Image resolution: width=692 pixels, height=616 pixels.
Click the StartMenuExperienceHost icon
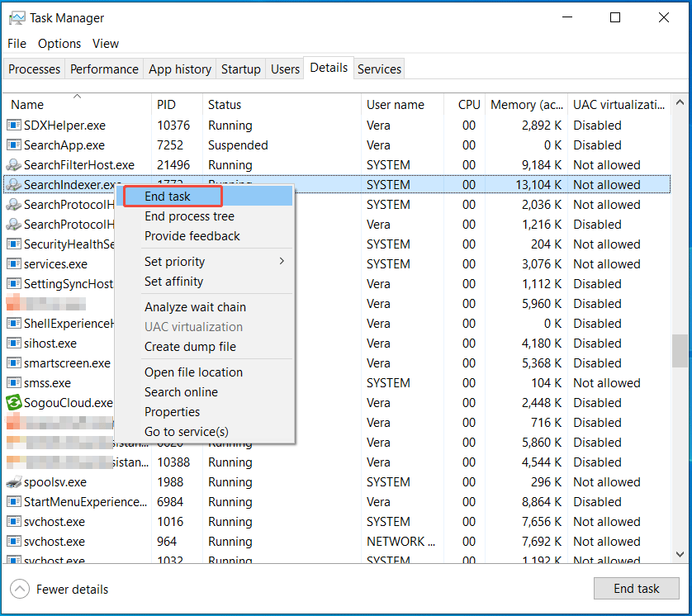[14, 501]
